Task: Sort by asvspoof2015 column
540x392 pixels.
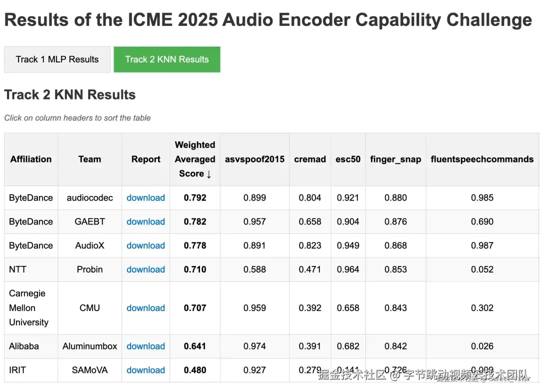Action: click(254, 159)
